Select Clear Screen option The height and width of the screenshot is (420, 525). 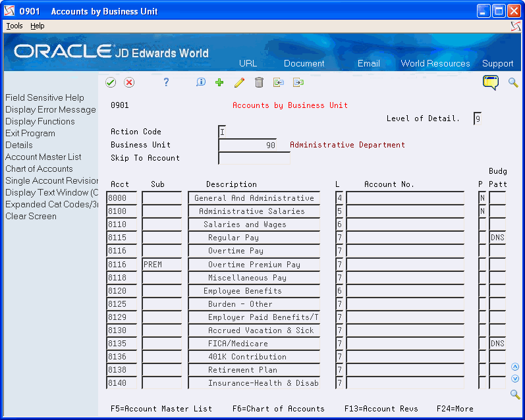click(x=31, y=216)
